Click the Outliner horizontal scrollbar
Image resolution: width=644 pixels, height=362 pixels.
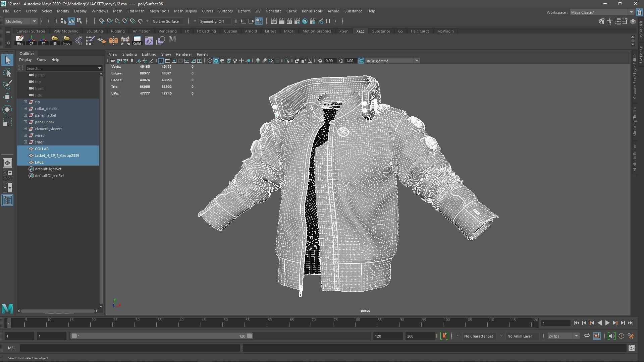point(58,311)
